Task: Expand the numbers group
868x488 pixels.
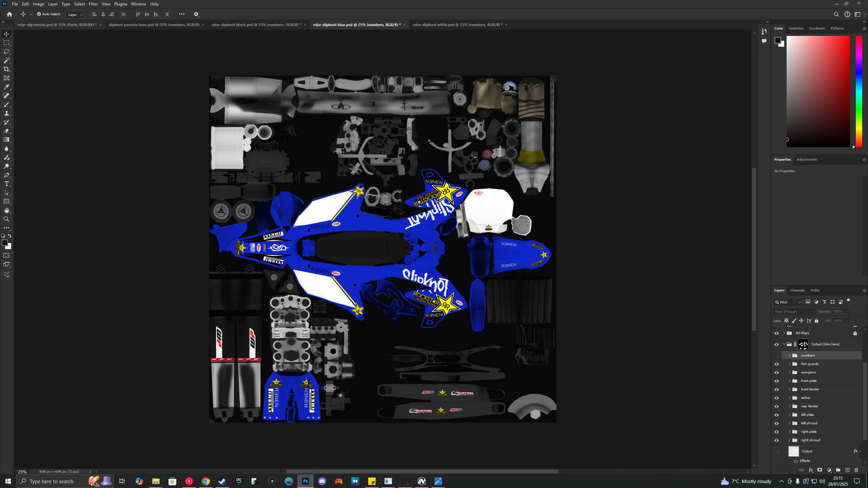Action: 789,355
